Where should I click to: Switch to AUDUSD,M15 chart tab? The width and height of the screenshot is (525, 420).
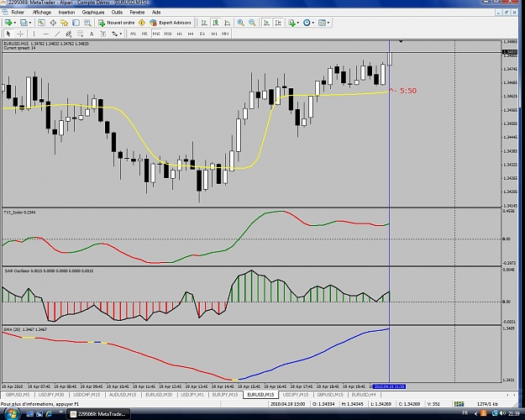coord(123,395)
